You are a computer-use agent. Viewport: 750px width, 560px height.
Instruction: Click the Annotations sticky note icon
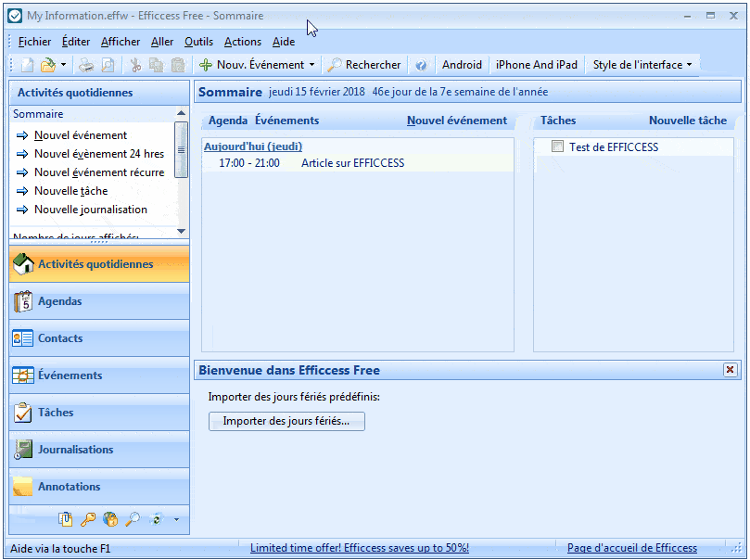click(x=23, y=487)
